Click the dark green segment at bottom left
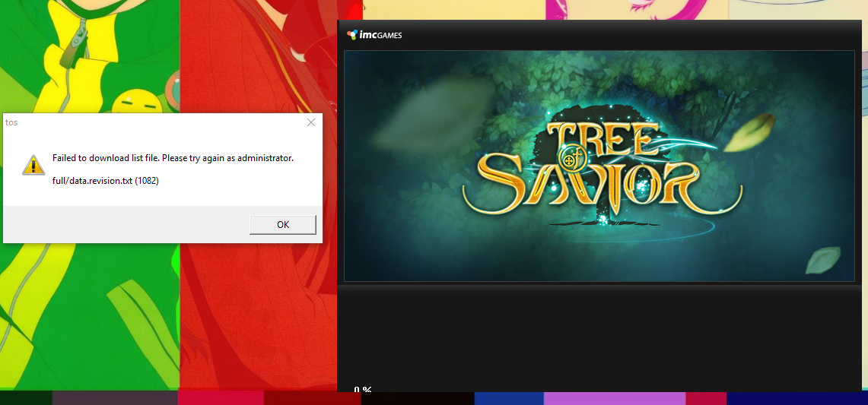The image size is (868, 405). click(x=26, y=398)
